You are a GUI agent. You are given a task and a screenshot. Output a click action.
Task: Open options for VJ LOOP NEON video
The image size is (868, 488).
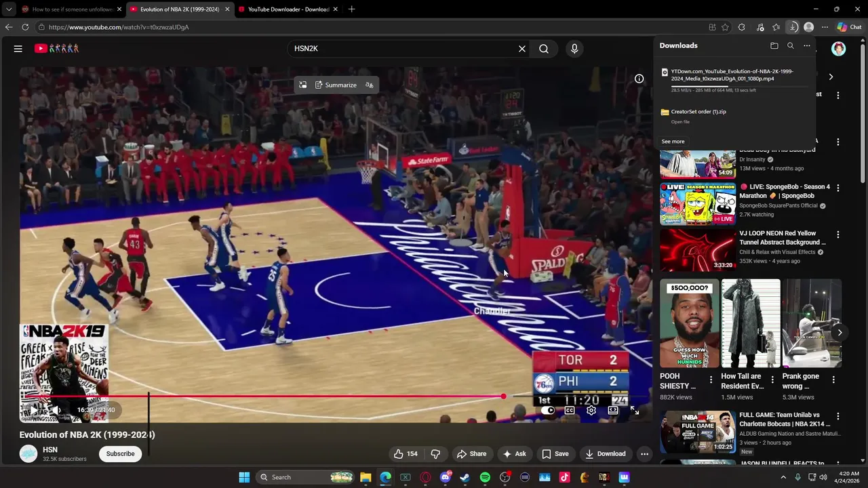(x=838, y=235)
